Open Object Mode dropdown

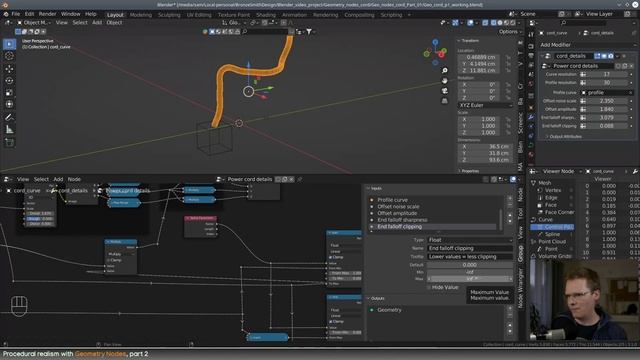pyautogui.click(x=33, y=23)
